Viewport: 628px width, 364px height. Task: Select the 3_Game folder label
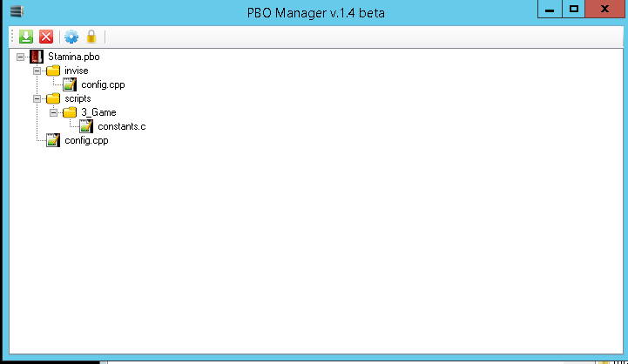98,112
